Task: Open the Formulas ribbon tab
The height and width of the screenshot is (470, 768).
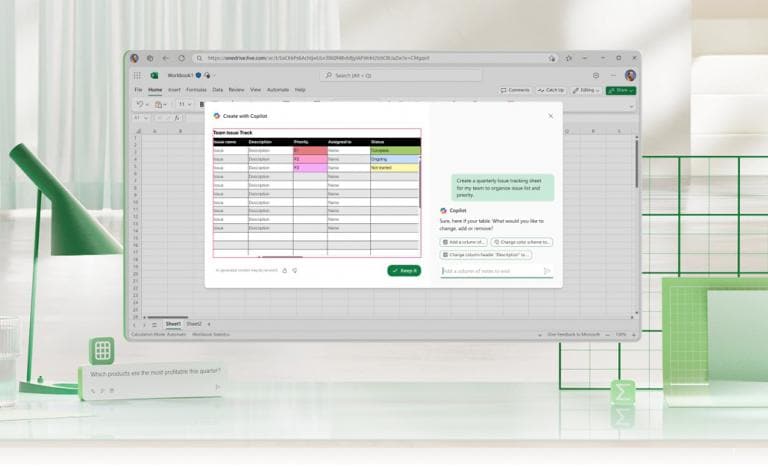Action: point(196,90)
